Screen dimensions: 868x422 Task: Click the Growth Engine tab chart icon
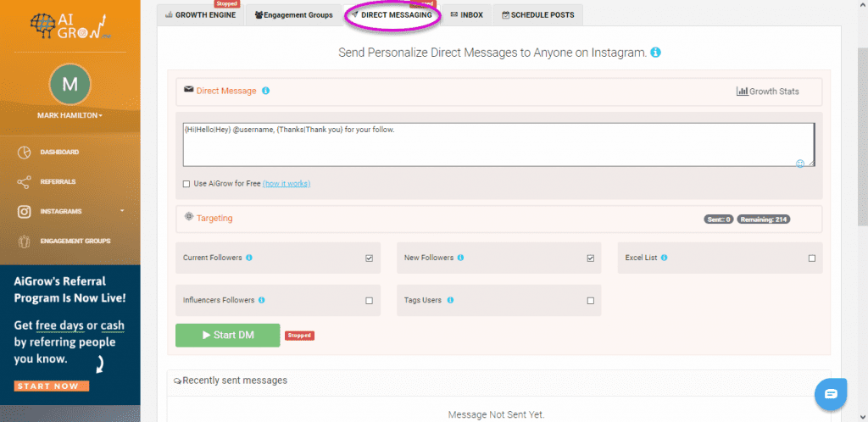[169, 15]
